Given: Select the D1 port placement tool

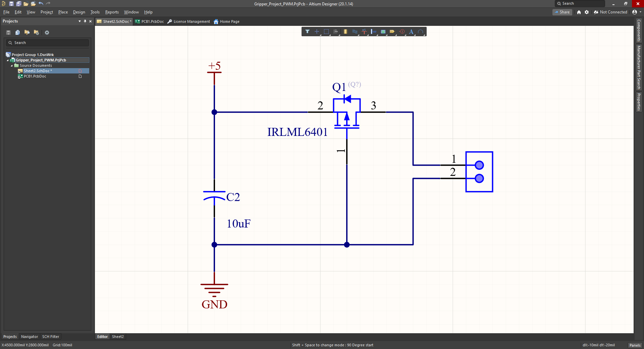Looking at the screenshot, I should [x=392, y=32].
